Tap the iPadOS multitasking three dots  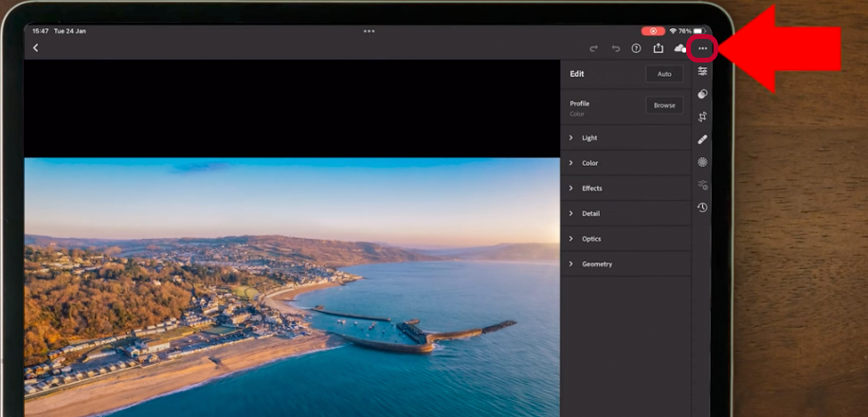(x=370, y=31)
